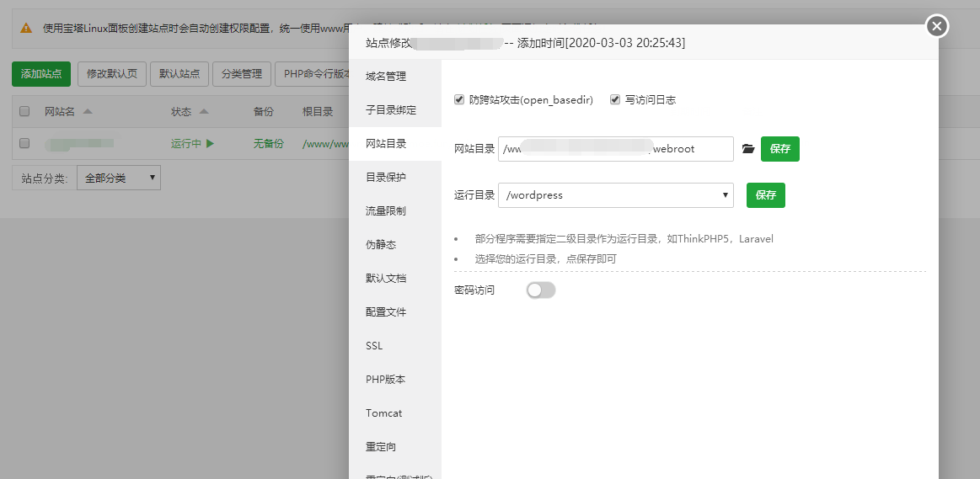Image resolution: width=980 pixels, height=479 pixels.
Task: Click 修改默认页 button
Action: click(x=112, y=74)
